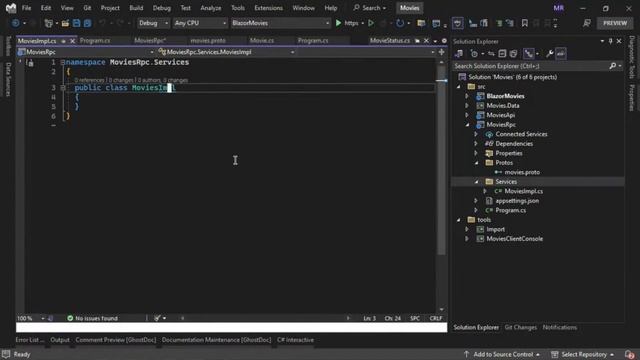
Task: Click the Hot Reload / restart icon
Action: tap(400, 23)
